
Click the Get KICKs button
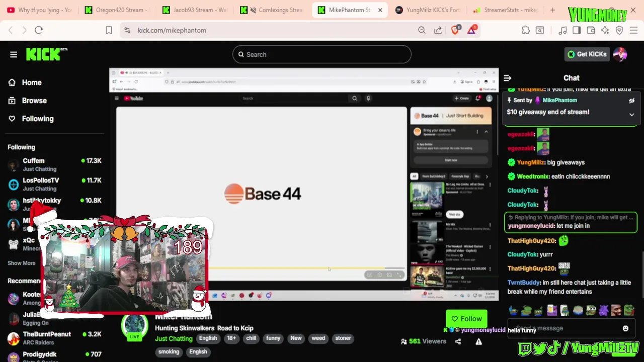(587, 54)
